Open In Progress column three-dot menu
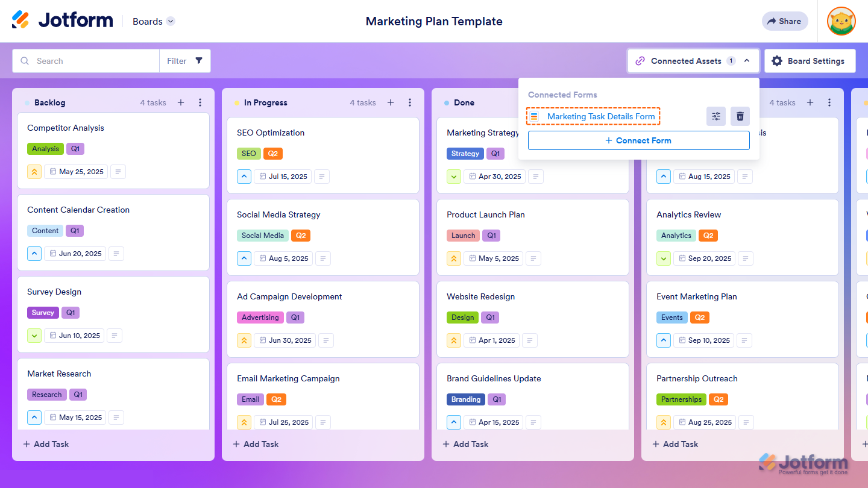Screen dimensions: 868x488 (410, 102)
